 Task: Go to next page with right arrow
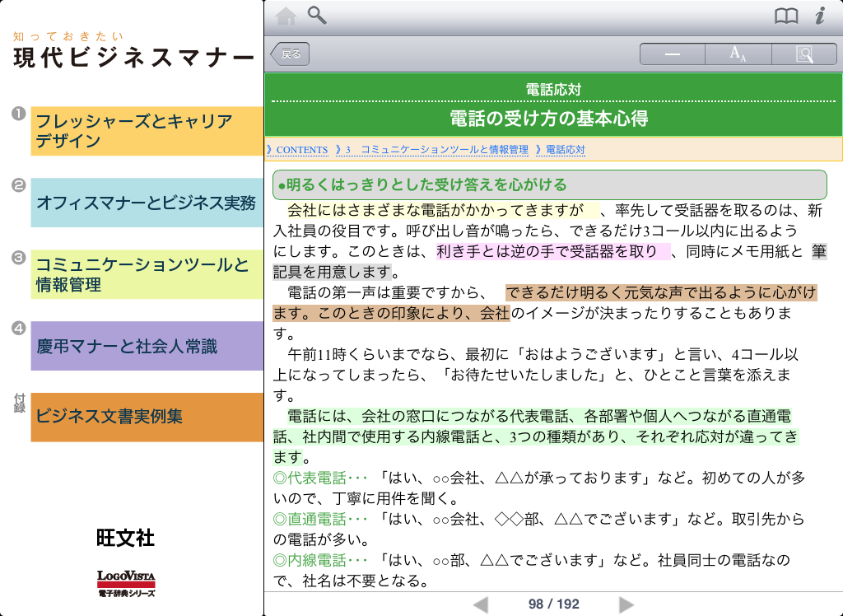click(x=626, y=604)
